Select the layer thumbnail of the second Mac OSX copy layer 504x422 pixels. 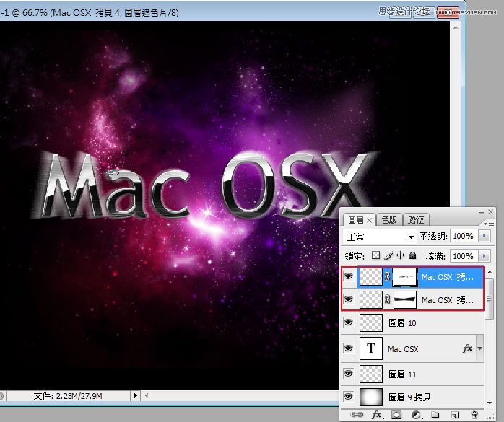click(x=371, y=299)
